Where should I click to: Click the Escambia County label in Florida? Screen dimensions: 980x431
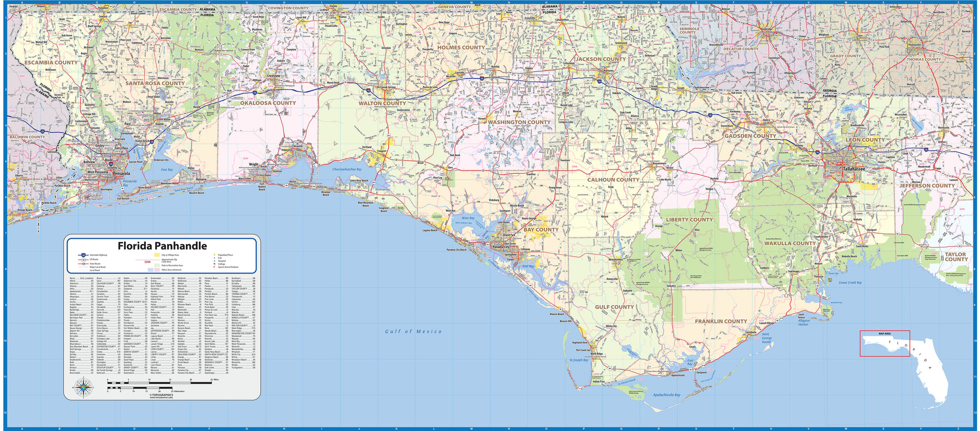click(x=51, y=63)
